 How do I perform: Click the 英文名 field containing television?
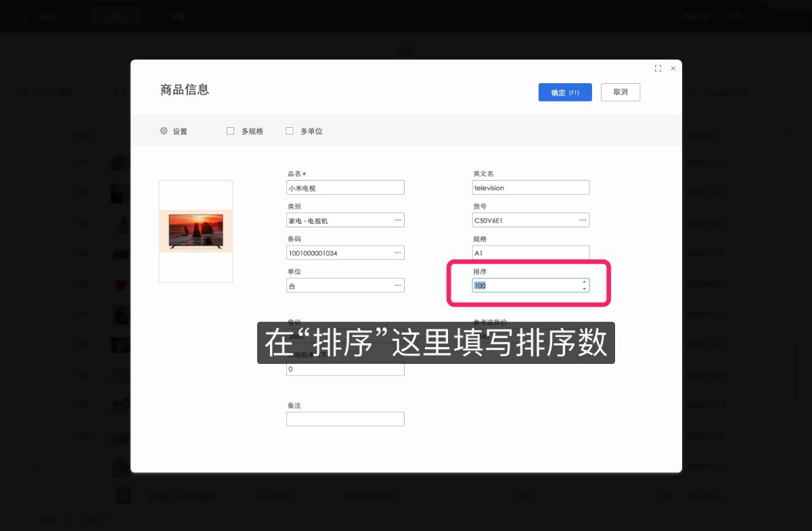(531, 188)
